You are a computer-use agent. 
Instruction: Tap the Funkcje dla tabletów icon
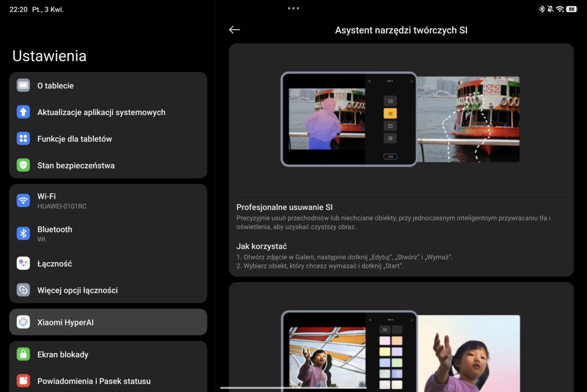coord(24,139)
